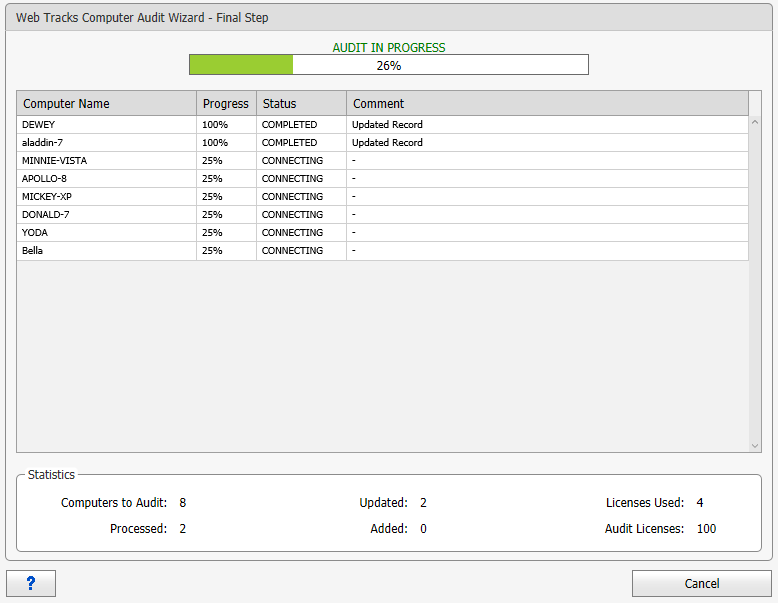Click the wizard title bar text

[142, 17]
